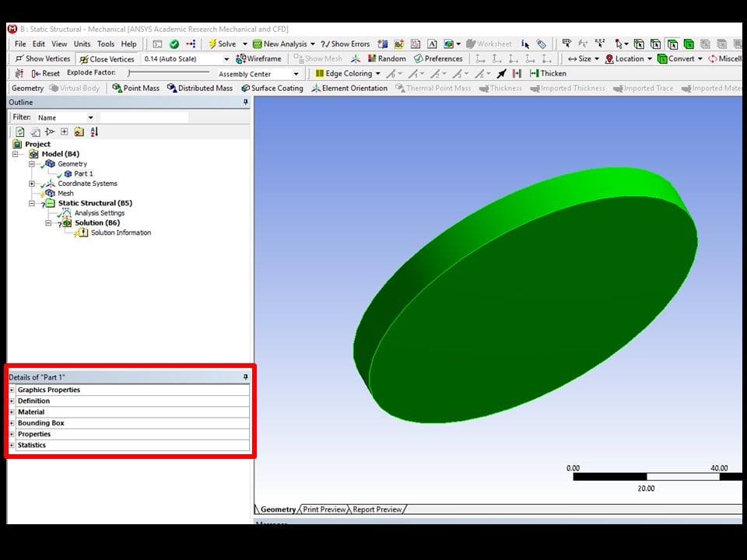This screenshot has width=747, height=560.
Task: Click the Solve lightning bolt button
Action: point(223,44)
